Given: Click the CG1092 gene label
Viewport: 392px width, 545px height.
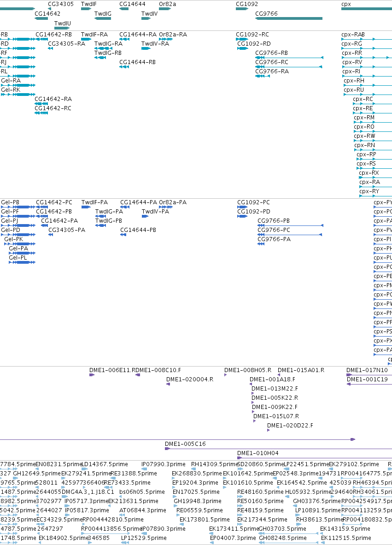Looking at the screenshot, I should [x=247, y=4].
